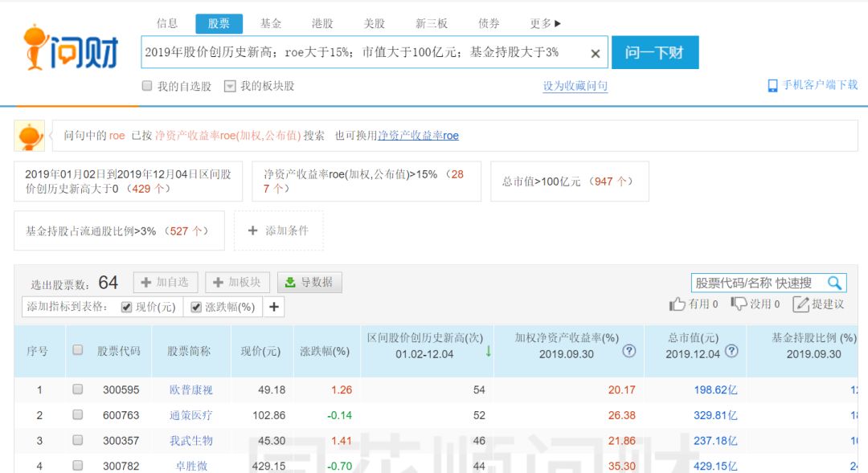Screen dimensions: 868x473
Task: Click the question-mark icon beside 加权净资产收益率
Action: coord(631,349)
